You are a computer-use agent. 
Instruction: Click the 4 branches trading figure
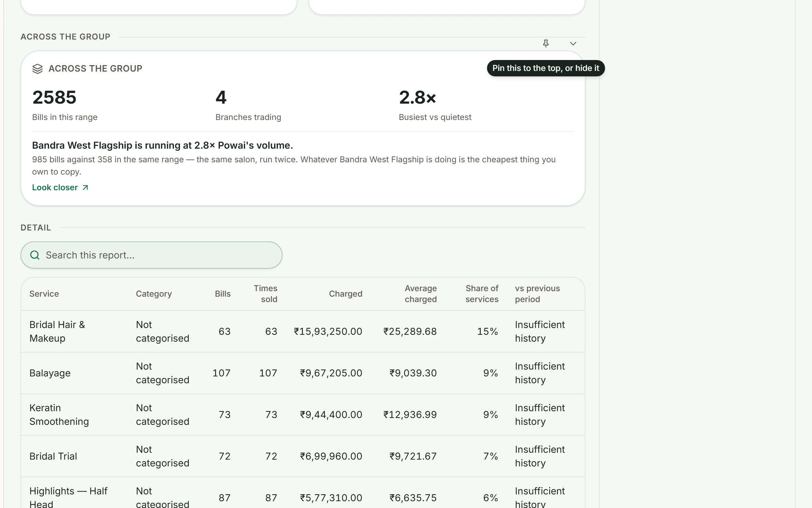point(221,98)
